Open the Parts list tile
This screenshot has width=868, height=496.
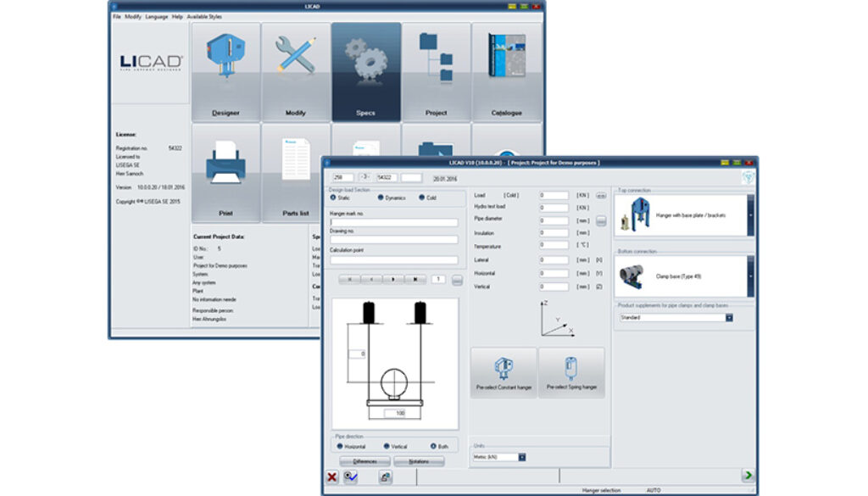point(295,172)
